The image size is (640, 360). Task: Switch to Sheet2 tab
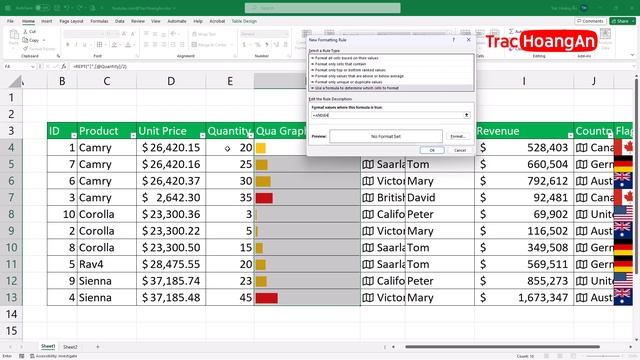(x=70, y=347)
